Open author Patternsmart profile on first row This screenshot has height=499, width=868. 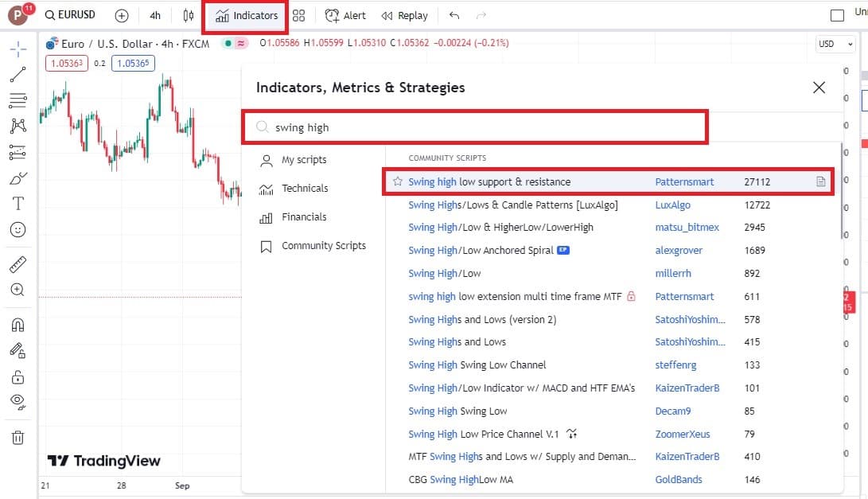684,181
